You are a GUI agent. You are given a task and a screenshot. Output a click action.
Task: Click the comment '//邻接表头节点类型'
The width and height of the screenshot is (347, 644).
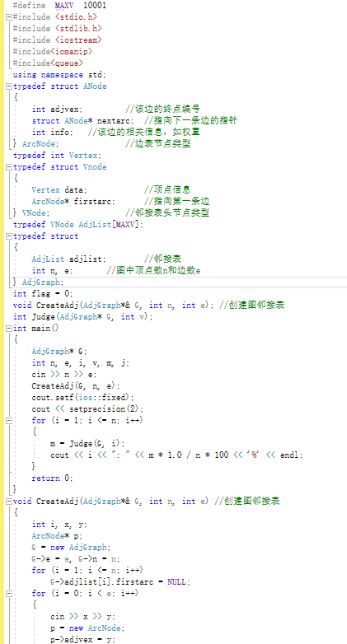tap(167, 213)
